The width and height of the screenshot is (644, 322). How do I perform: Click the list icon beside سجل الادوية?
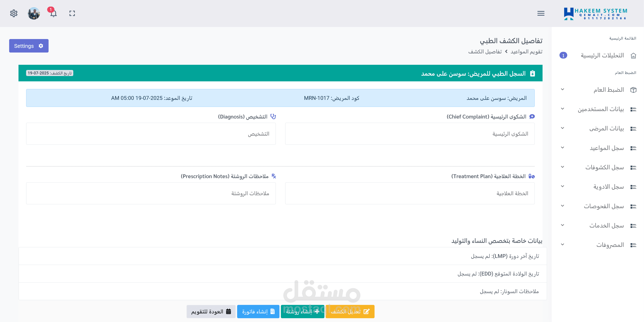pos(633,187)
